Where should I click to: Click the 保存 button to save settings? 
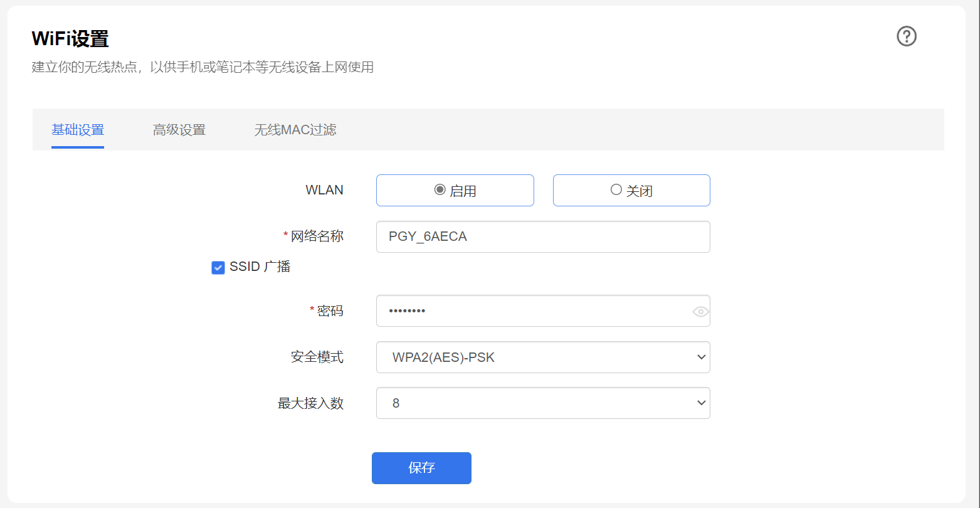point(421,468)
